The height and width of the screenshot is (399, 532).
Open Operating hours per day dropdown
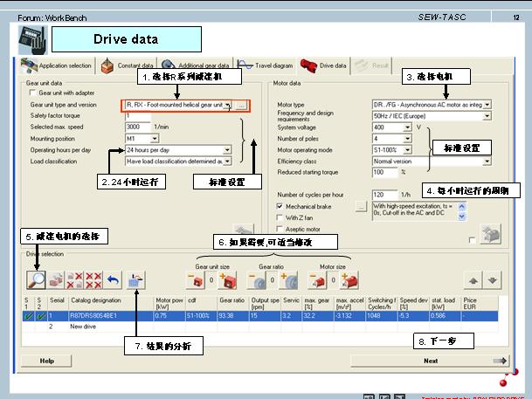tap(227, 150)
